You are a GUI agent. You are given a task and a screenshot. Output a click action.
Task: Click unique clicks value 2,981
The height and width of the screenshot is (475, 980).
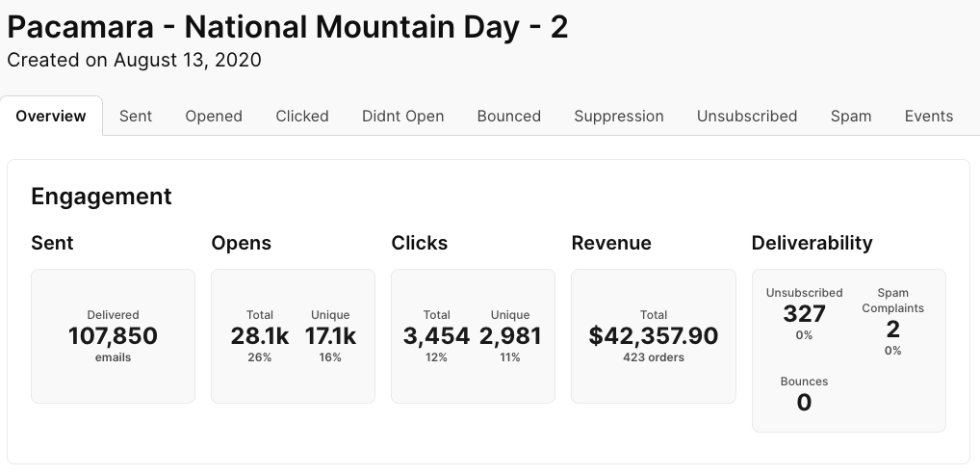(x=510, y=336)
